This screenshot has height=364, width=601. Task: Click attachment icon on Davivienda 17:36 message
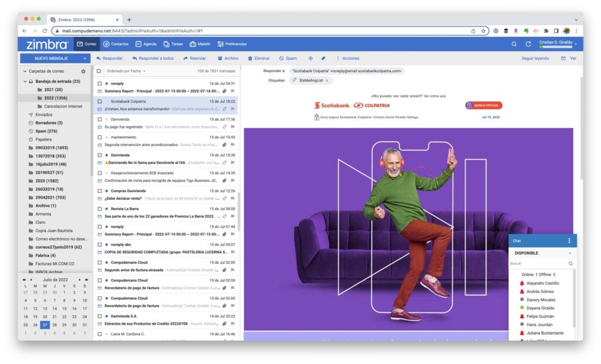pyautogui.click(x=225, y=127)
